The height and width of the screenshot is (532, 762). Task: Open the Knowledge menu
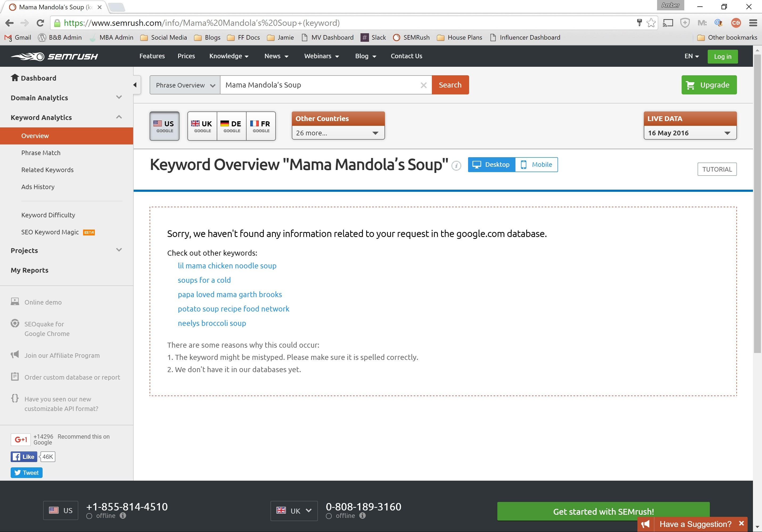coord(229,56)
